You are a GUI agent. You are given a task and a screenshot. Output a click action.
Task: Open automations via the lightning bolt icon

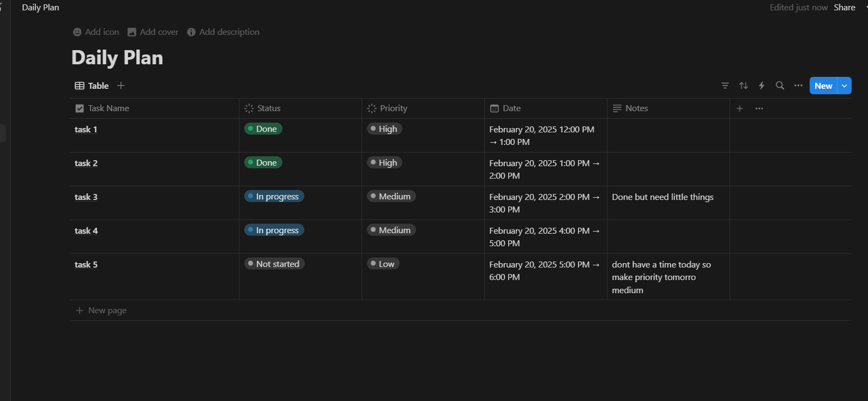coord(762,86)
